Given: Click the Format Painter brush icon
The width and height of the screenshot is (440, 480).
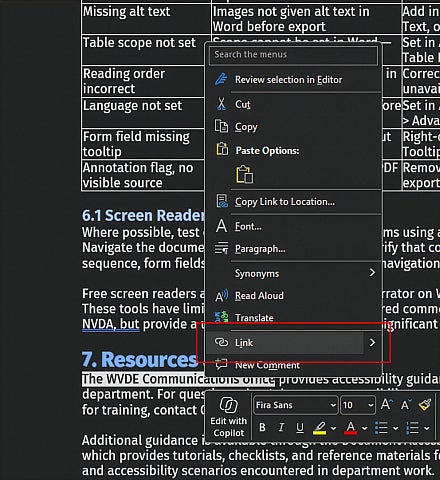Looking at the screenshot, I should pyautogui.click(x=425, y=405).
